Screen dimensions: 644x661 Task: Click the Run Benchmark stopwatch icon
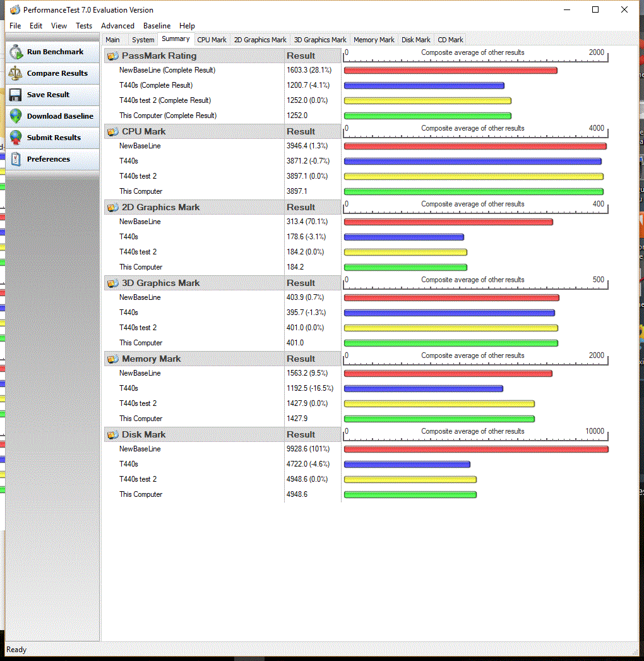[16, 52]
